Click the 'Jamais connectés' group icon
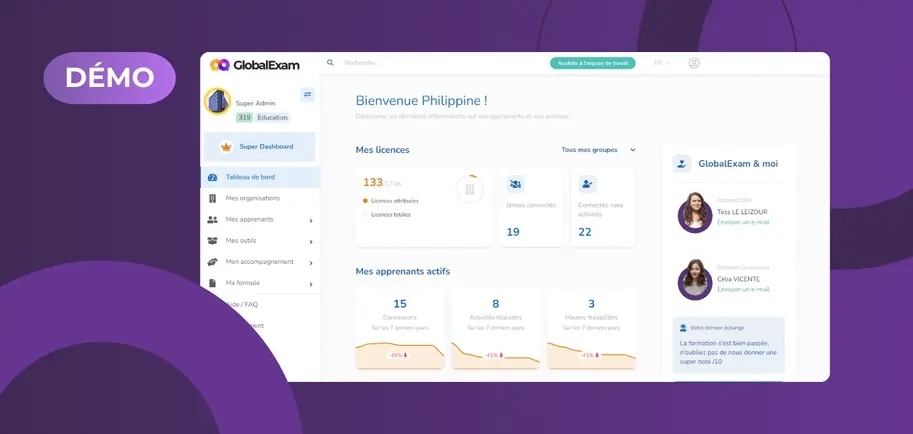 pos(515,184)
